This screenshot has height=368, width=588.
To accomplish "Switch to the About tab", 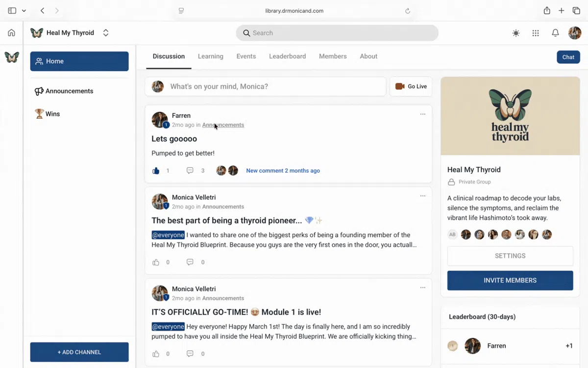I will click(x=368, y=56).
